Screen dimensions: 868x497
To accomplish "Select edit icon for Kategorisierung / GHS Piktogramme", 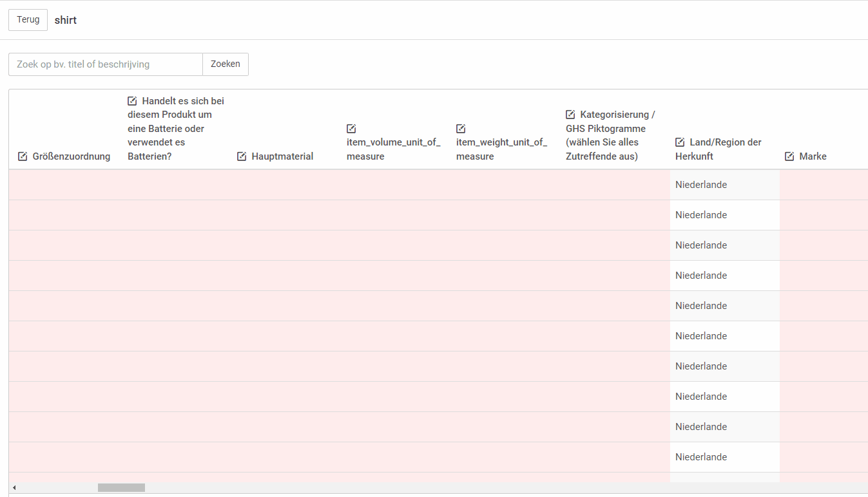I will point(570,115).
